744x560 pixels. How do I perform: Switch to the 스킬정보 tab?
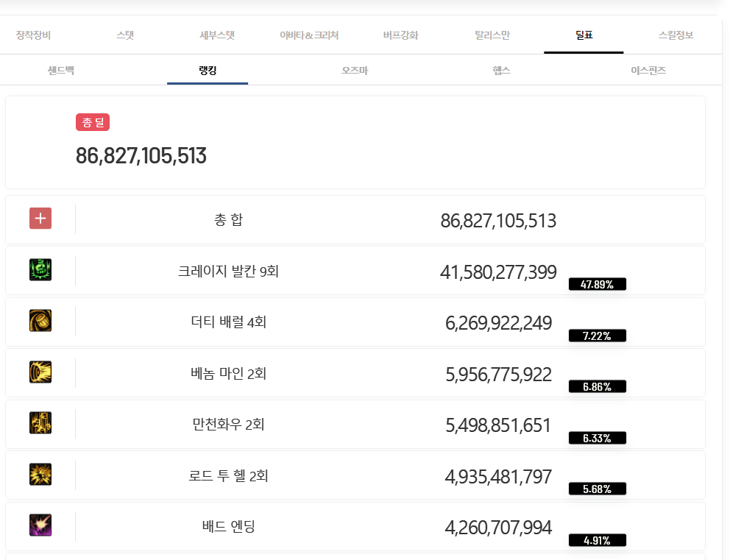676,35
